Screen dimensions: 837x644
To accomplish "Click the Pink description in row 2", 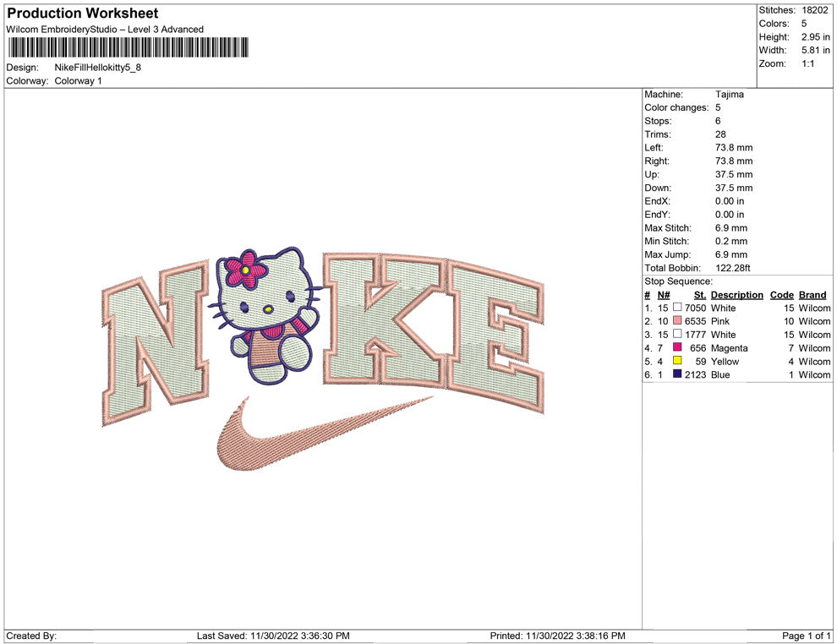I will [x=720, y=321].
